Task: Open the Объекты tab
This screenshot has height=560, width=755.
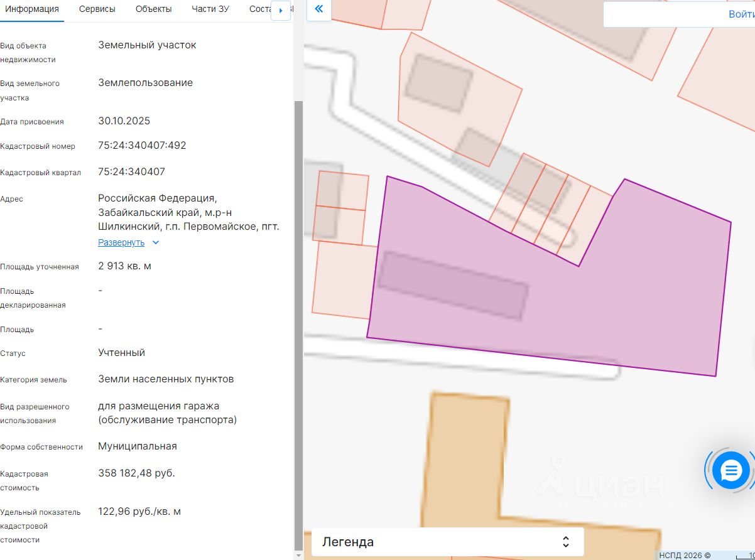Action: (153, 9)
